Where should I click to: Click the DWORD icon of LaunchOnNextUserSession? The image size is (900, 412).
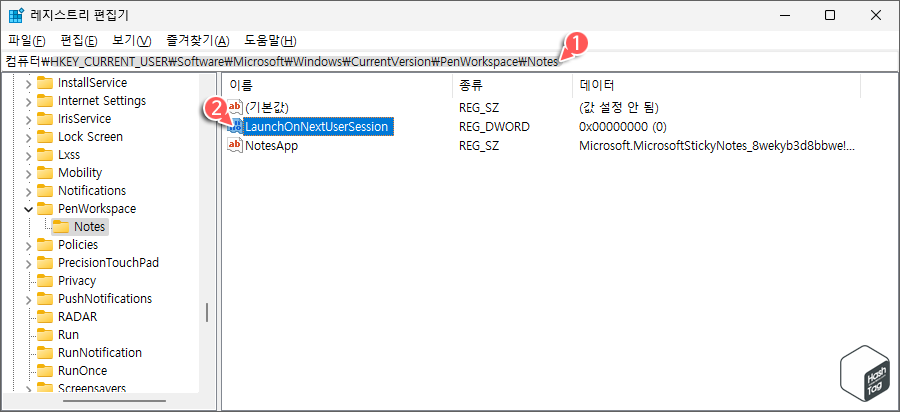[235, 127]
